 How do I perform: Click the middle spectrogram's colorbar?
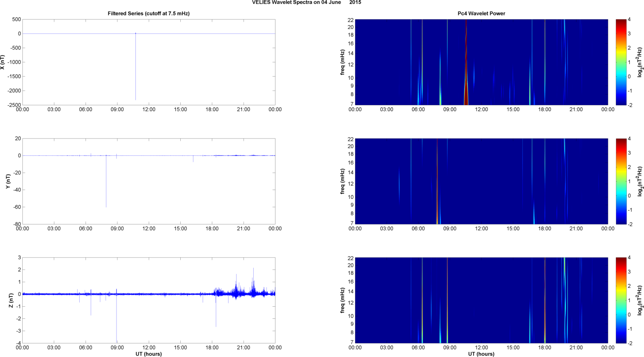tap(621, 181)
